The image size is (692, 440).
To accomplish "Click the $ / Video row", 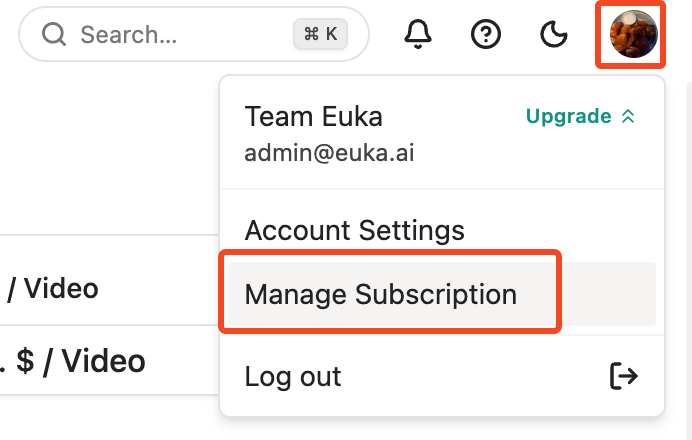I will pos(109,361).
